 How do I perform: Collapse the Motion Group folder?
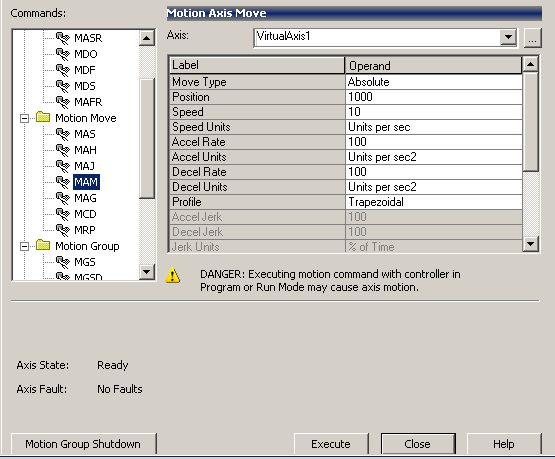click(24, 246)
